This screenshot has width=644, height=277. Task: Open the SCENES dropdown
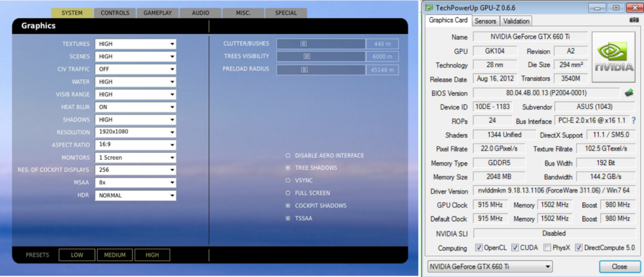pyautogui.click(x=135, y=56)
